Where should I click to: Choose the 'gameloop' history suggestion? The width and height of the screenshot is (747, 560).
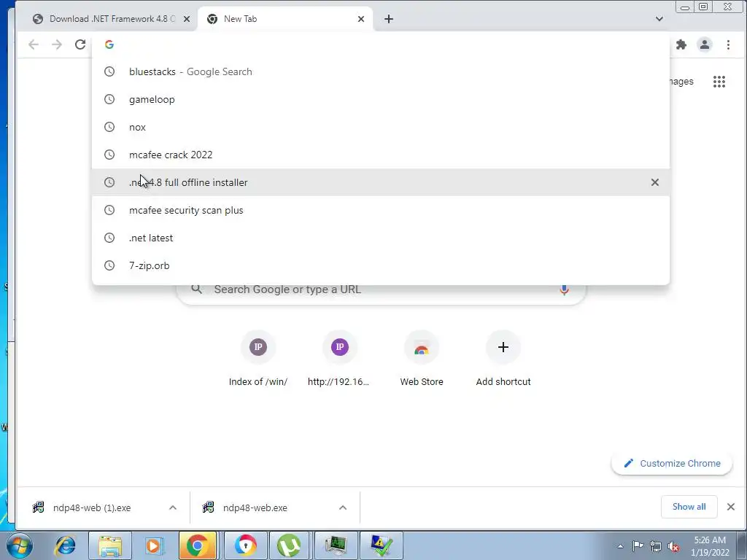381,99
